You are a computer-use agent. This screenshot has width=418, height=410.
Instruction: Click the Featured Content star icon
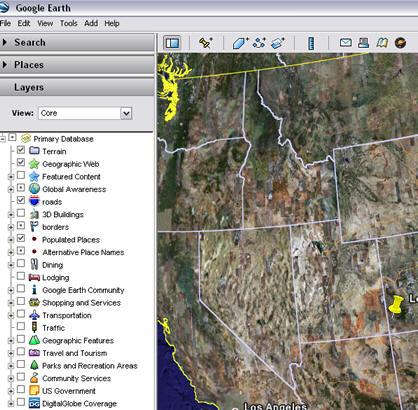(34, 176)
